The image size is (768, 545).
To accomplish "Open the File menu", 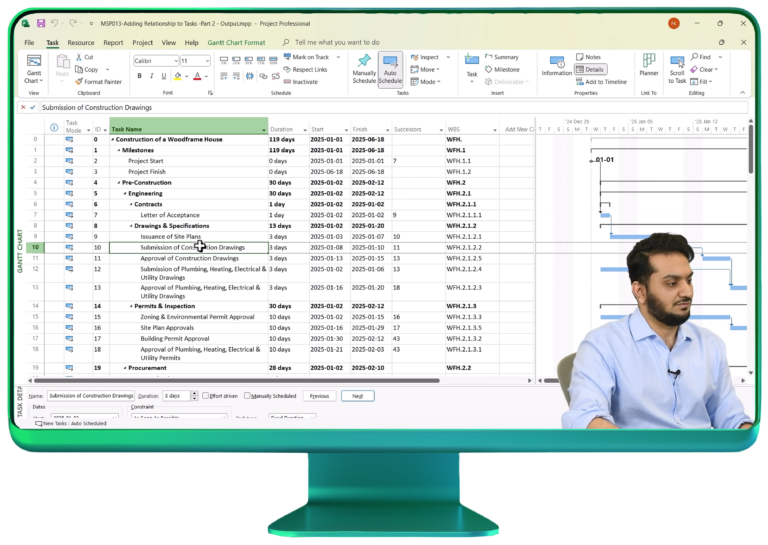I will (x=29, y=43).
